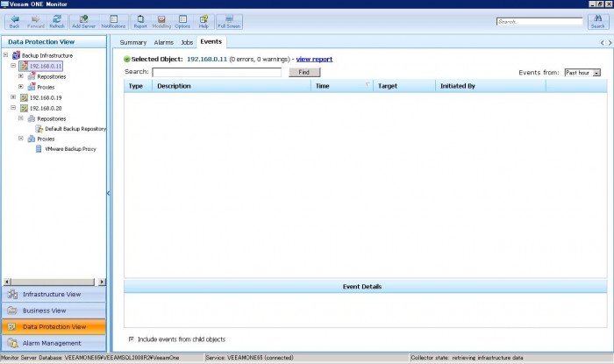
Task: Click the Report toolbar icon
Action: 140,20
